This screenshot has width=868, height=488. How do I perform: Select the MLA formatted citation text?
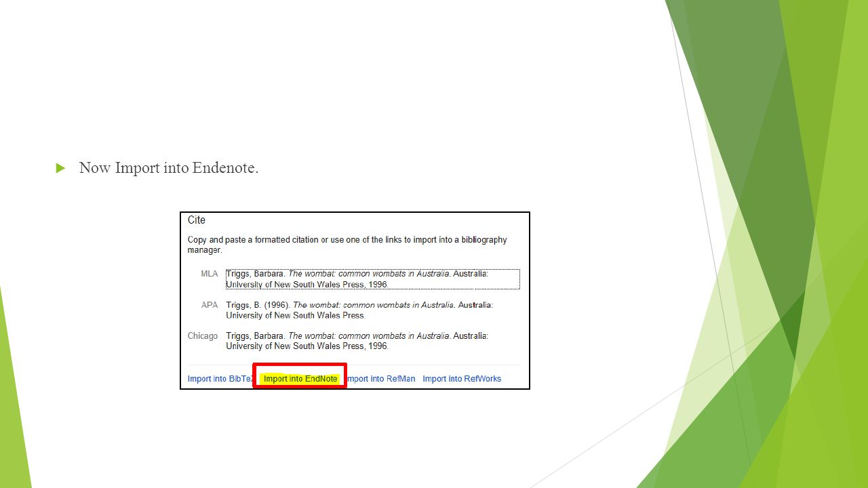tap(373, 279)
